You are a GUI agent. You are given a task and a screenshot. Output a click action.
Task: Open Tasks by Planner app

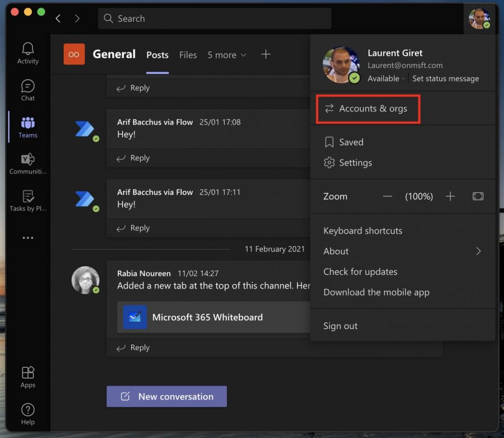27,201
